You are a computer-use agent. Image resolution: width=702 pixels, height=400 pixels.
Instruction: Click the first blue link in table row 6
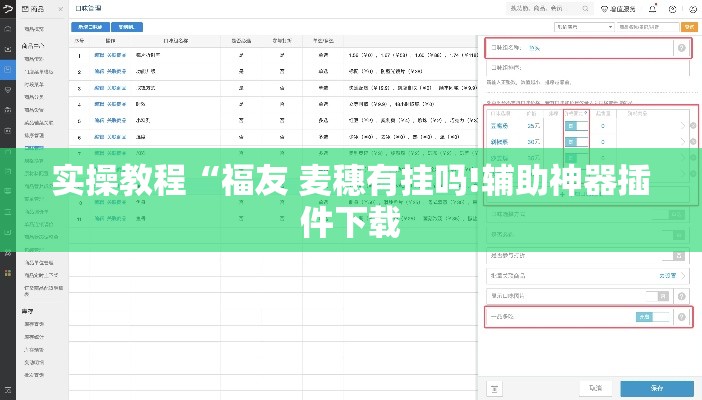click(x=99, y=137)
